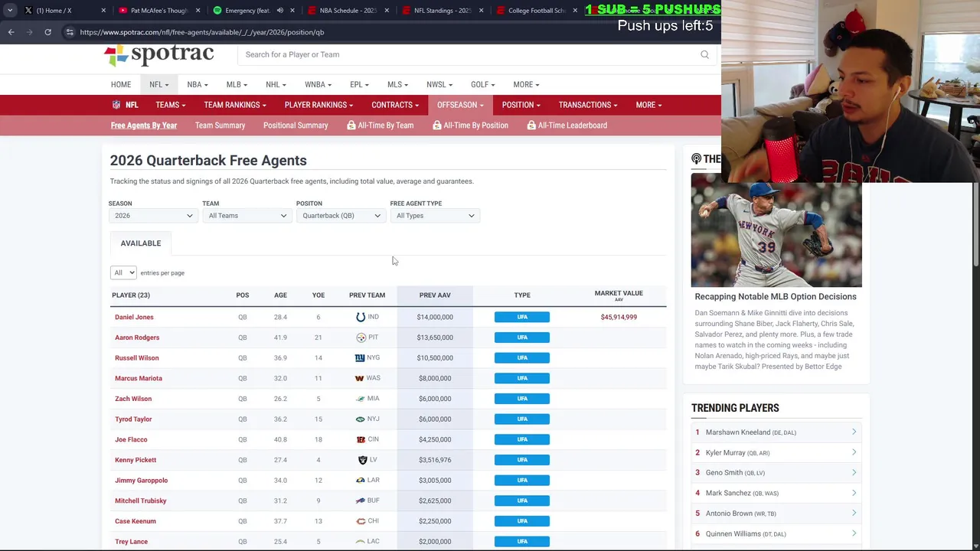The height and width of the screenshot is (551, 980).
Task: Expand the CONTRACTS menu
Action: pos(395,105)
